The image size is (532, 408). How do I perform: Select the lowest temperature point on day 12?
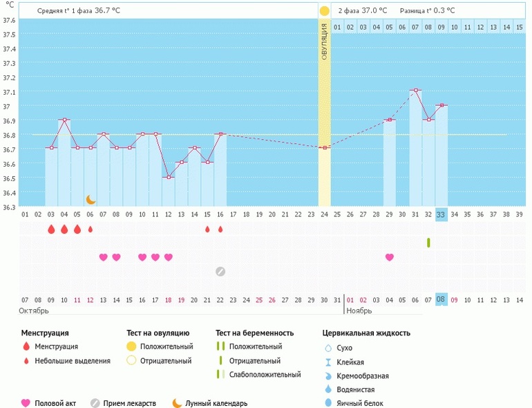tap(169, 177)
